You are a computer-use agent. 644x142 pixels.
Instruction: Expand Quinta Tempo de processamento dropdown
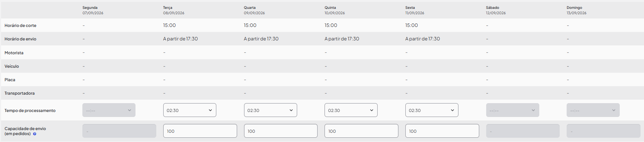click(x=351, y=110)
